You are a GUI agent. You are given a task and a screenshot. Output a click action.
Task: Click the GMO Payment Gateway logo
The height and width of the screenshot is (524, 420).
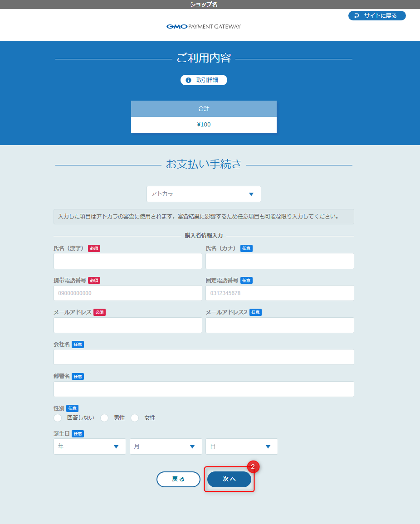(203, 26)
